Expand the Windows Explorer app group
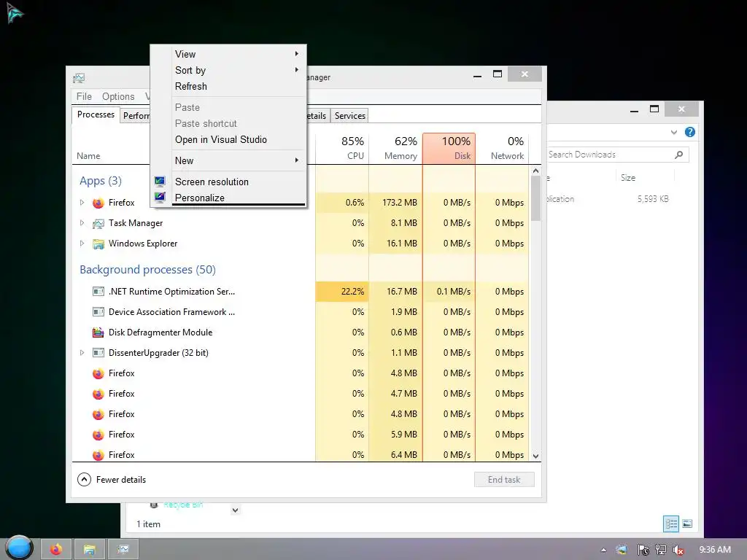This screenshot has width=747, height=560. (x=82, y=244)
